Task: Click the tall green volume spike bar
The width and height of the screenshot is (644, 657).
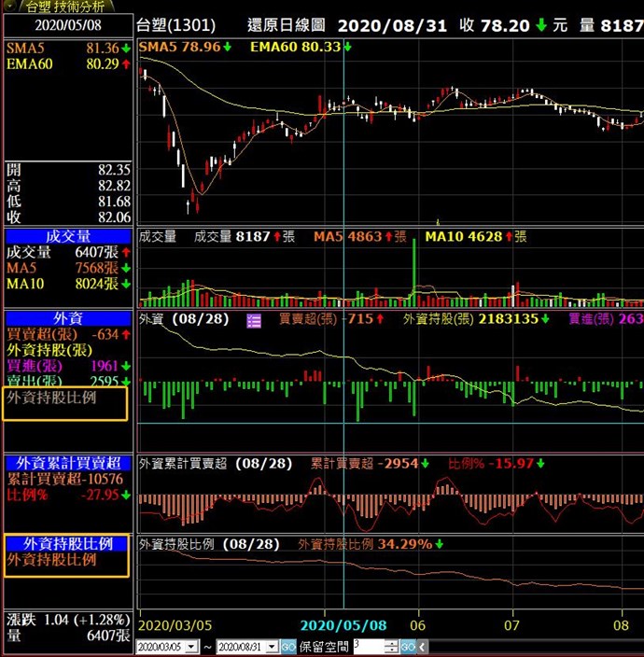Action: point(412,271)
